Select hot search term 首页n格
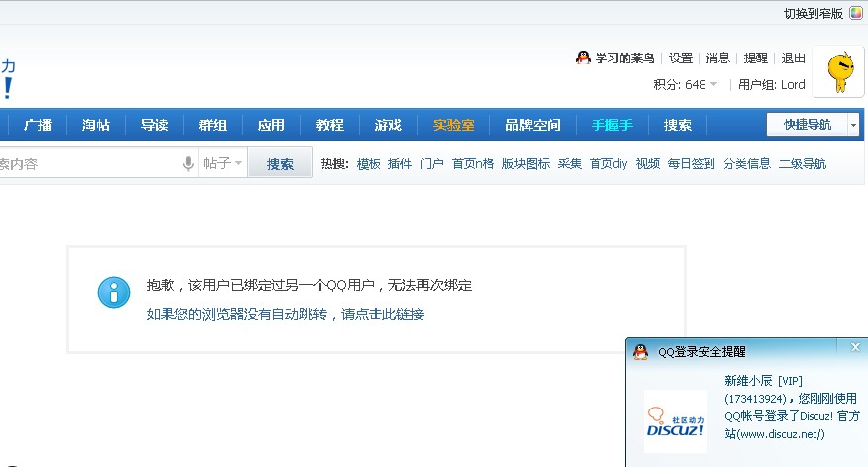This screenshot has width=868, height=467. (x=473, y=164)
